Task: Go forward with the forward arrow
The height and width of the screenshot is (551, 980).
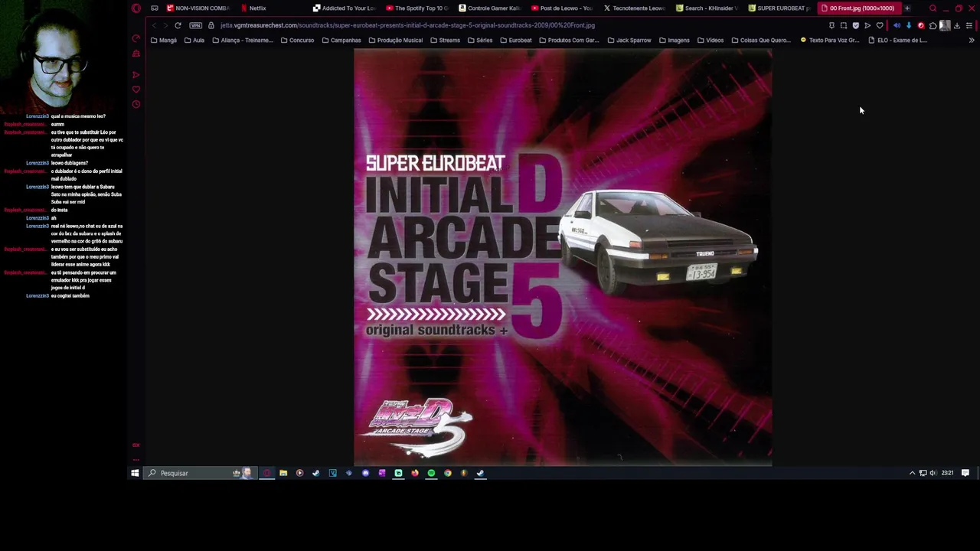Action: (x=165, y=25)
